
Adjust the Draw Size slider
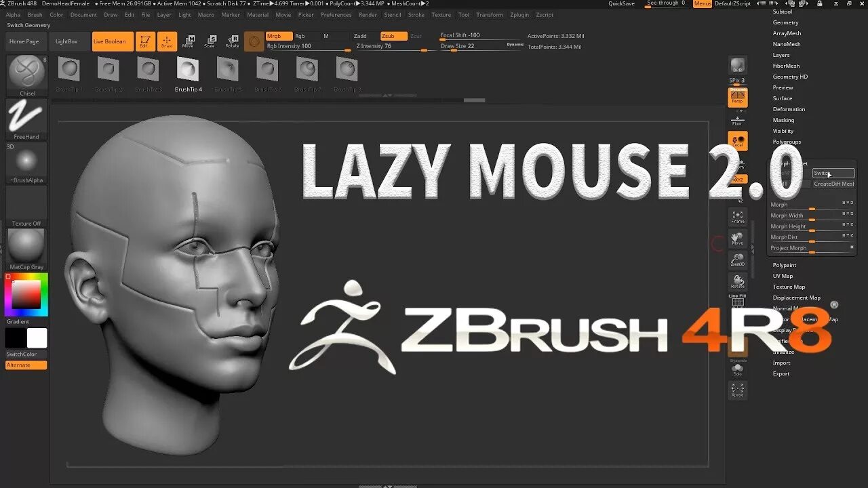pos(481,46)
